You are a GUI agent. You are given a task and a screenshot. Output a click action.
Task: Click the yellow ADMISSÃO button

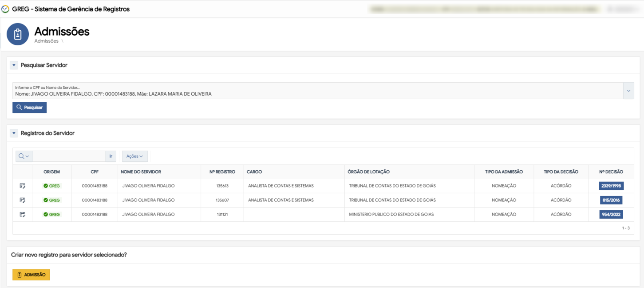31,275
